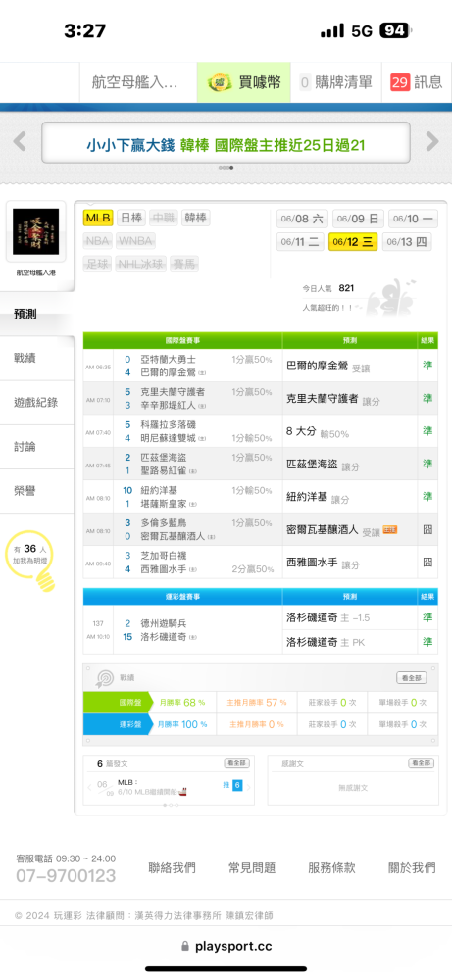Viewport: 452px width, 980px height.
Task: Click the yellow lightbulb 加我為明燈 icon
Action: (45, 580)
